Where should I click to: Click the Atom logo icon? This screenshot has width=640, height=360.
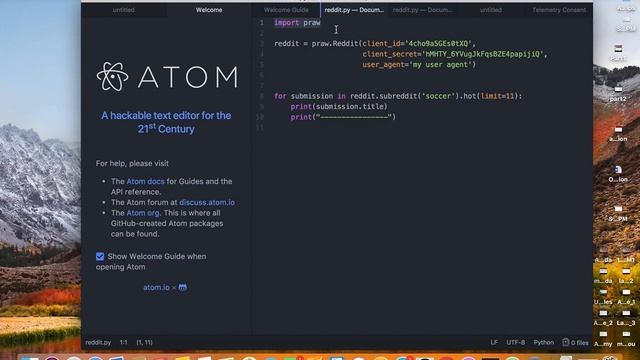click(112, 76)
